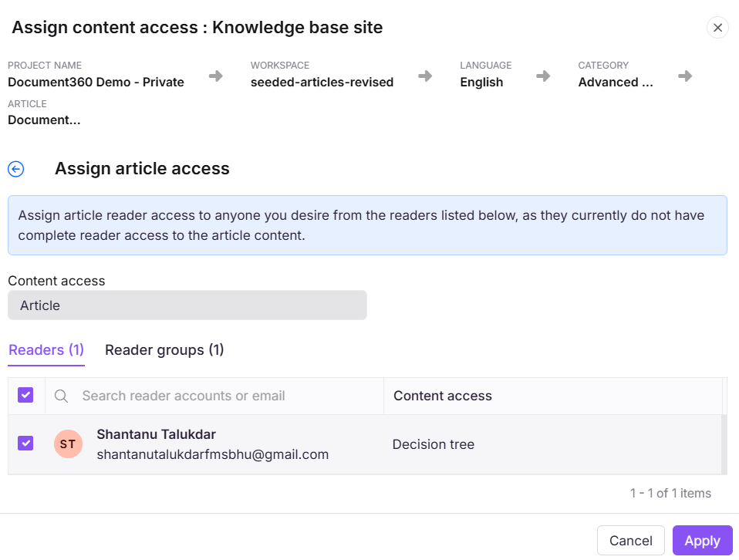Viewport: 739px width, 560px height.
Task: Click the ST avatar for Shantanu Talukdar
Action: [69, 444]
